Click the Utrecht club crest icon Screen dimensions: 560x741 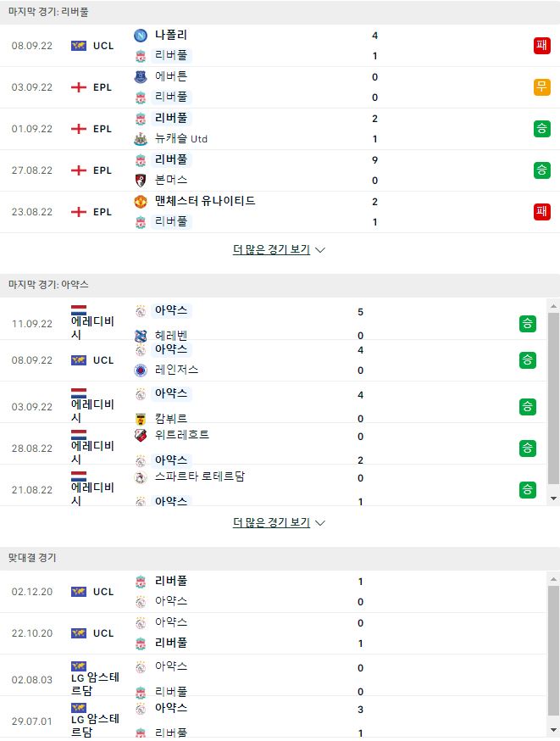(x=141, y=435)
